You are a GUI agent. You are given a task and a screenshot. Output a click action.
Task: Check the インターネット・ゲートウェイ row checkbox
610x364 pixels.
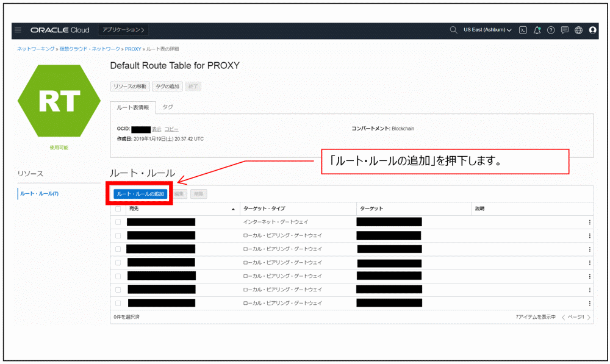pyautogui.click(x=118, y=222)
